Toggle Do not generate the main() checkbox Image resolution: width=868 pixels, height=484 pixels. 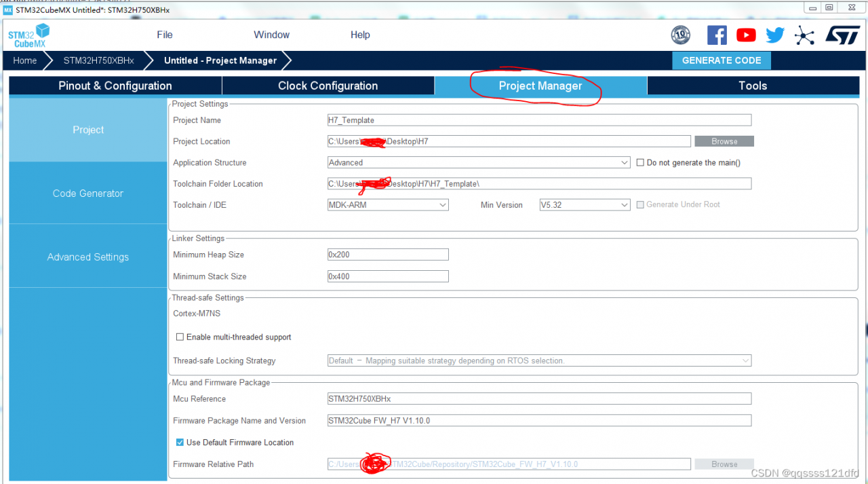640,163
